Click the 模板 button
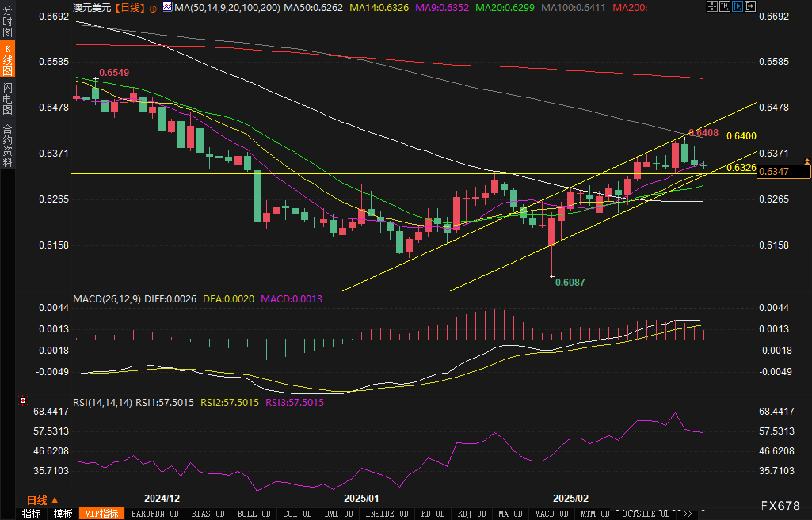812x520 pixels. click(x=63, y=514)
